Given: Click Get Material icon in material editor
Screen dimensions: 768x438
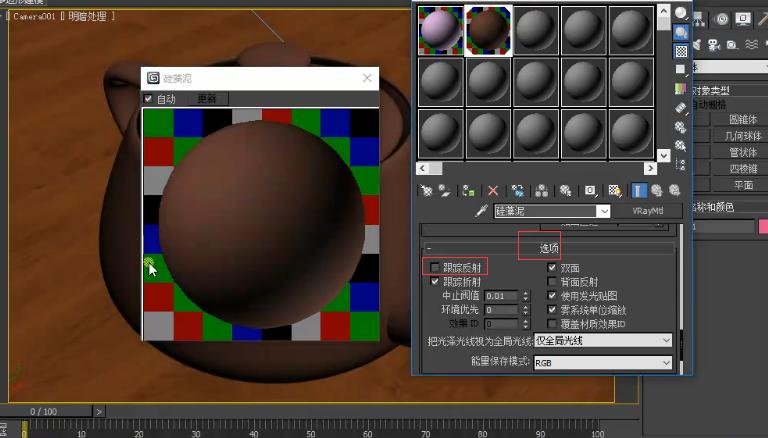Looking at the screenshot, I should pyautogui.click(x=426, y=191).
